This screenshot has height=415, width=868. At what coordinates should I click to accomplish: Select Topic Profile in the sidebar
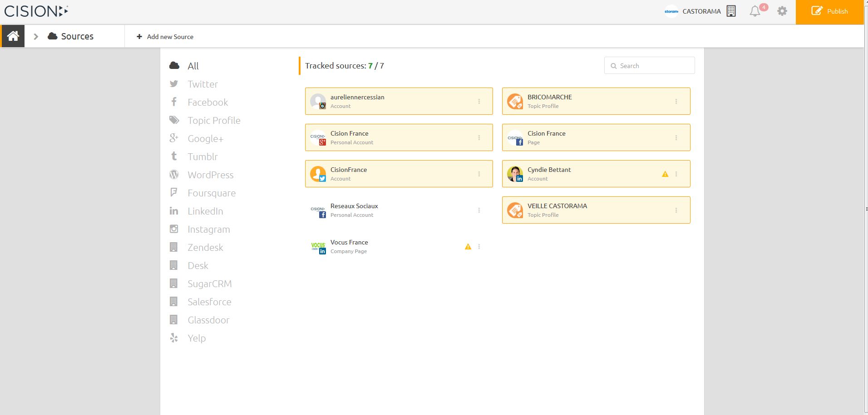(x=214, y=121)
